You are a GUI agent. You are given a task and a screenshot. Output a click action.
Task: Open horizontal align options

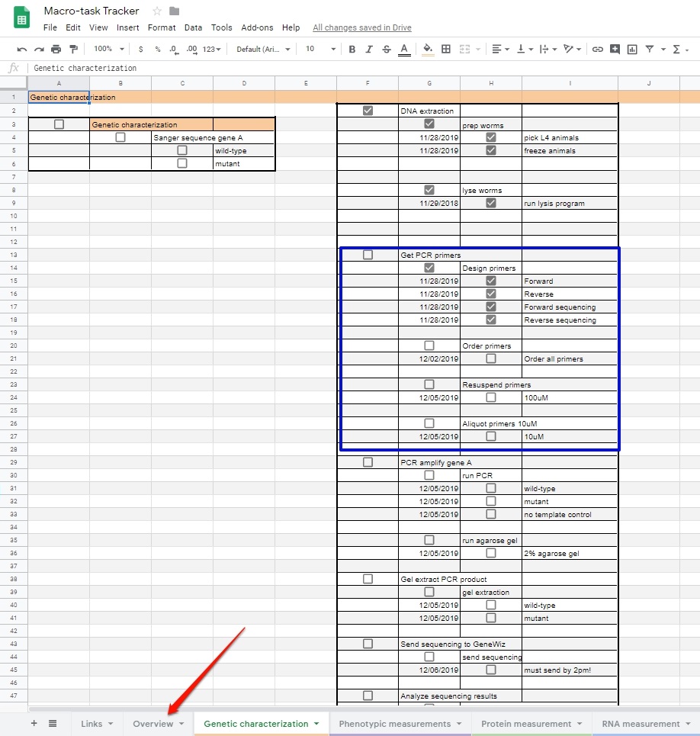click(501, 49)
